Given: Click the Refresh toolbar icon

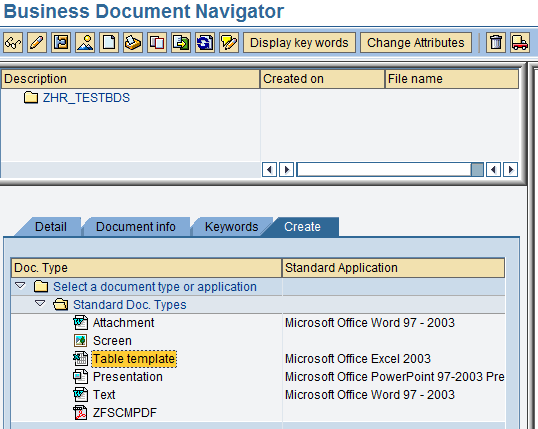Looking at the screenshot, I should (x=205, y=43).
